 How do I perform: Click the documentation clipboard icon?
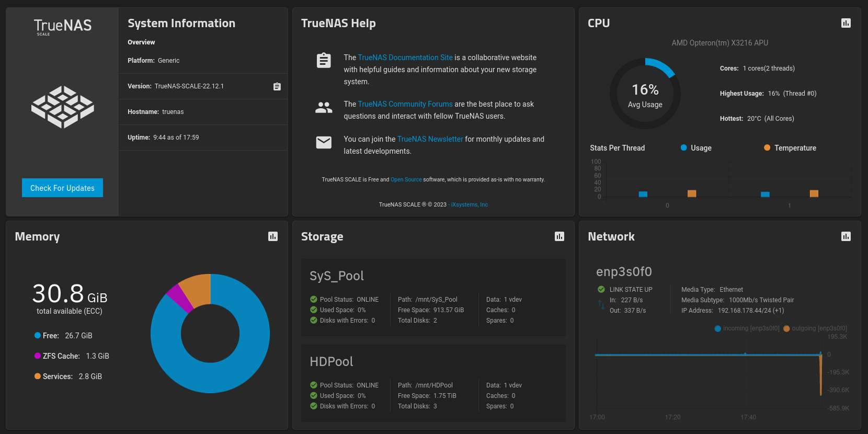[x=324, y=61]
